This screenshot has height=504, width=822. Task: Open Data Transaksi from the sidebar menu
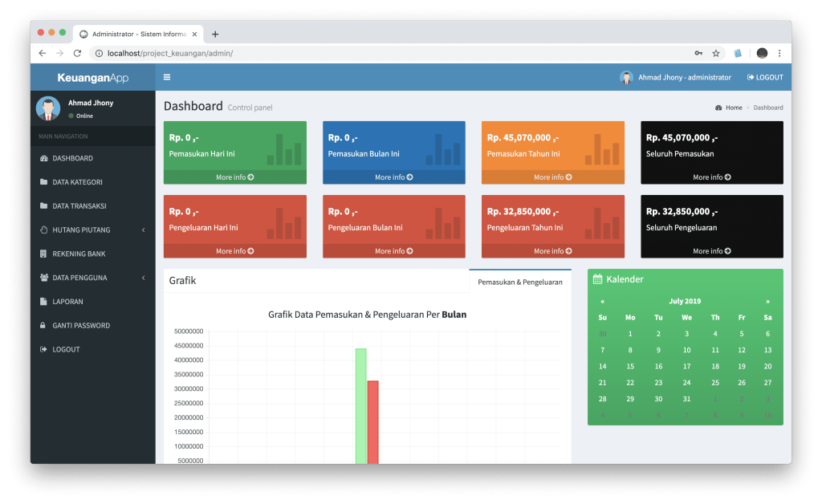(79, 206)
